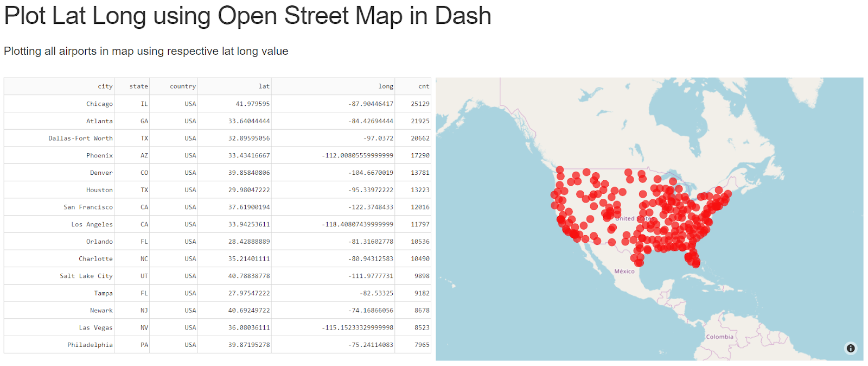Click longitude value -112.00805559999999

coord(333,155)
